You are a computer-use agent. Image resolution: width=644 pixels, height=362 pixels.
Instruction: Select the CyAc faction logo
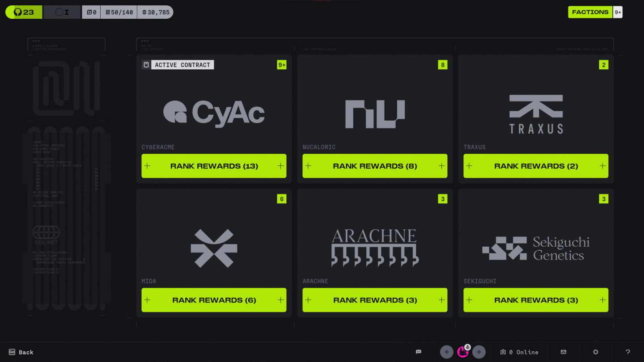214,114
